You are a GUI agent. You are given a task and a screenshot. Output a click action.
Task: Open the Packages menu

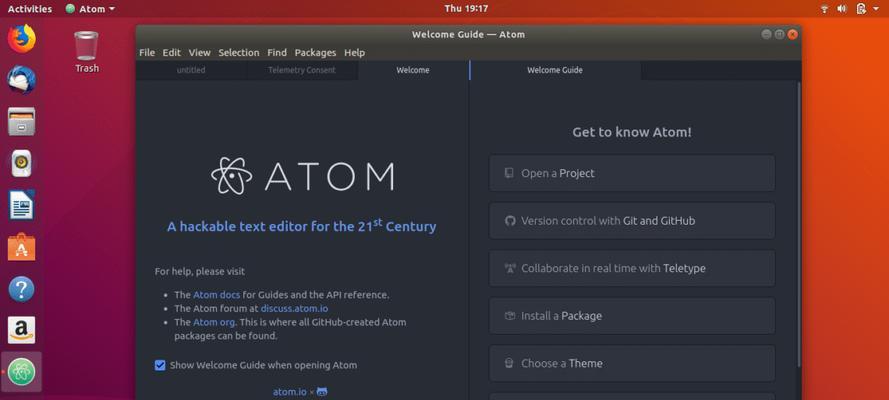[315, 52]
